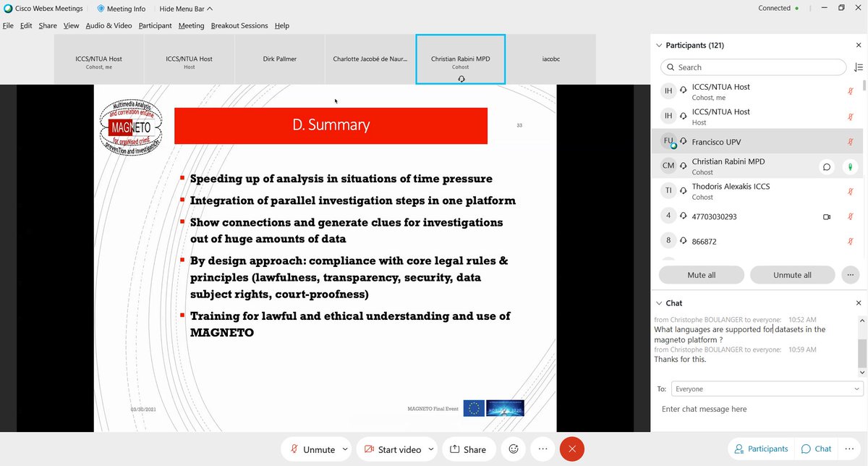Click Hide Menu Bar toggle
Viewport: 868px width, 466px height.
point(186,9)
